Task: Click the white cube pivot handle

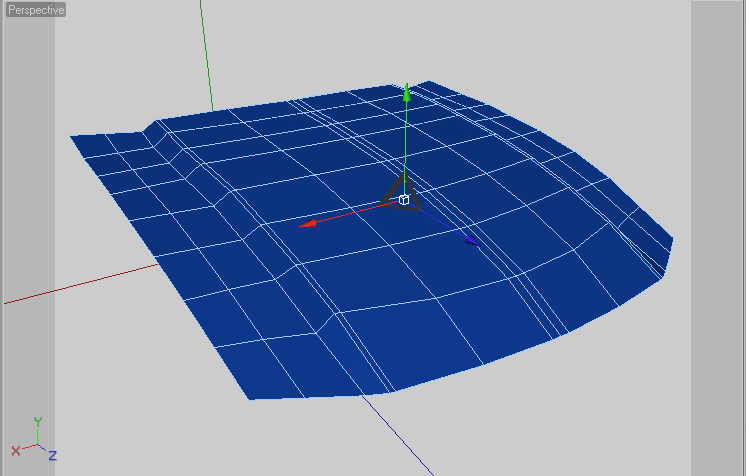Action: click(x=404, y=200)
